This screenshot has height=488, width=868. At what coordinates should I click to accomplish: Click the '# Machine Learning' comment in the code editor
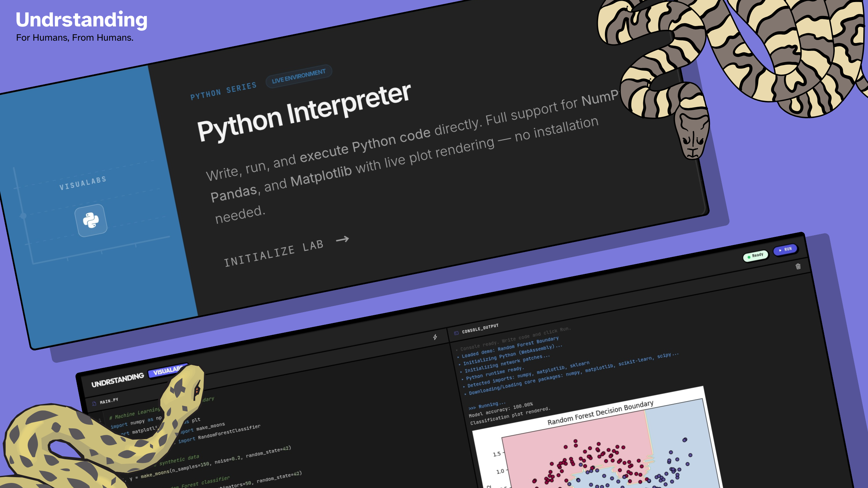pyautogui.click(x=134, y=413)
